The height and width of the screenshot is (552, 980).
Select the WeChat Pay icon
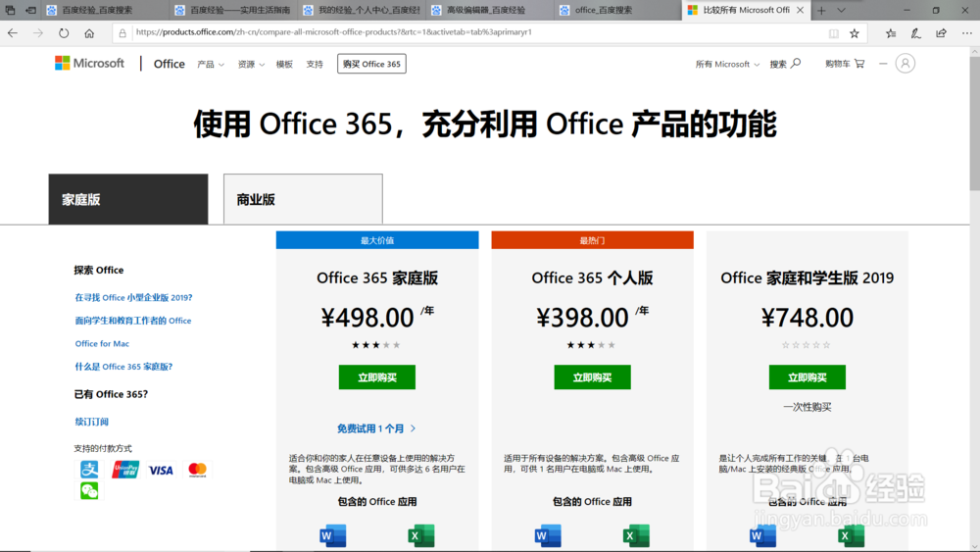click(x=89, y=491)
